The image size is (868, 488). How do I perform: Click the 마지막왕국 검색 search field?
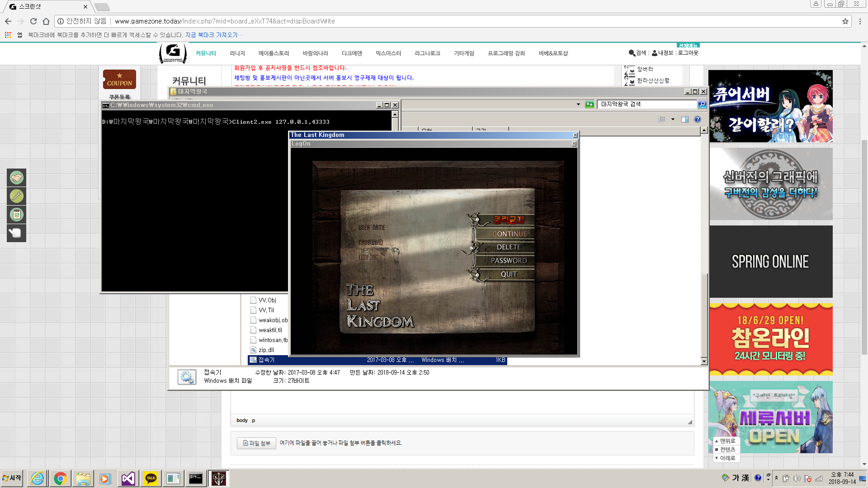[646, 104]
